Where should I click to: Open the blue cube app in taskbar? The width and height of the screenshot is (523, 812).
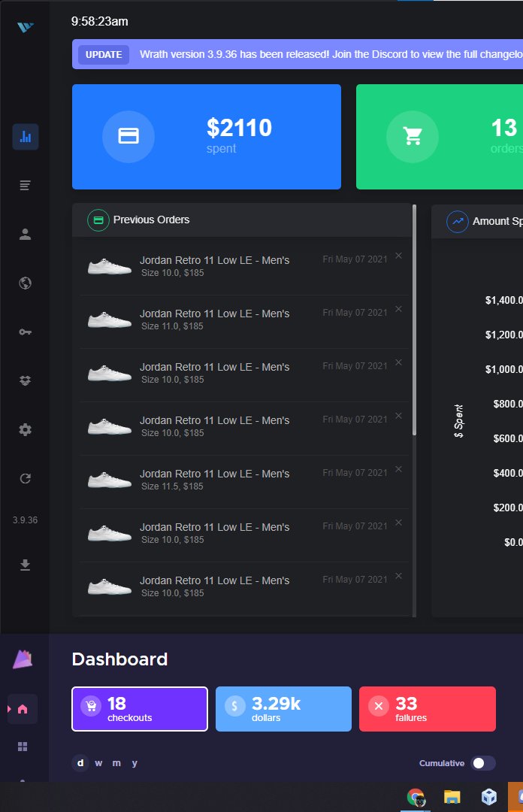(488, 797)
